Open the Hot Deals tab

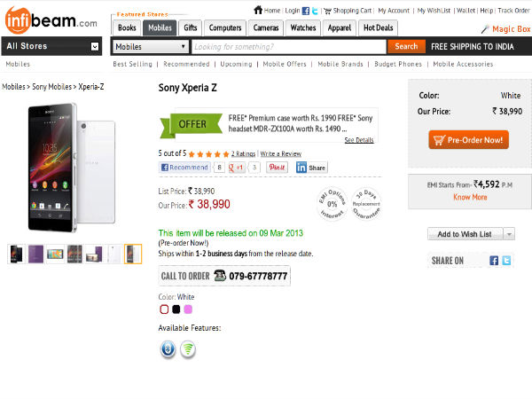pyautogui.click(x=379, y=27)
